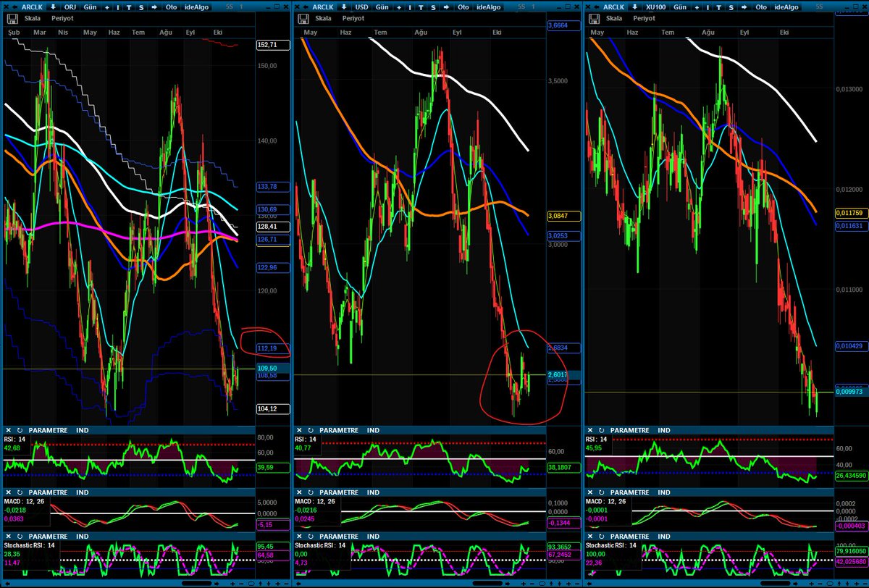Open PARAMETRE for ORJ chart RSI panel
The width and height of the screenshot is (869, 588).
click(x=49, y=430)
